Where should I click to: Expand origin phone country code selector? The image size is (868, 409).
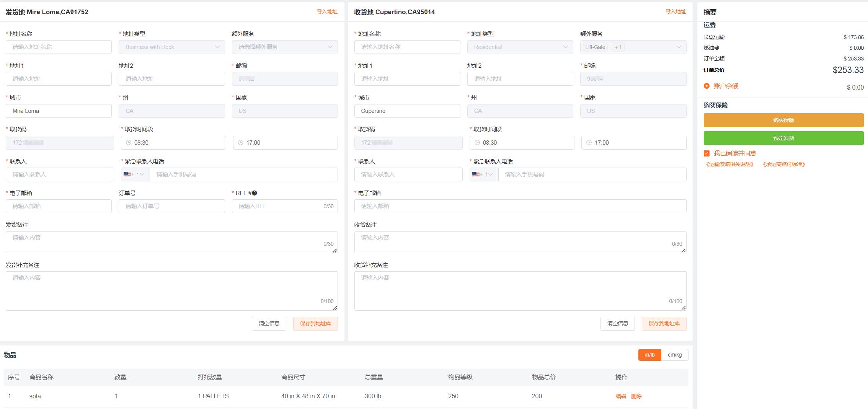pyautogui.click(x=135, y=174)
